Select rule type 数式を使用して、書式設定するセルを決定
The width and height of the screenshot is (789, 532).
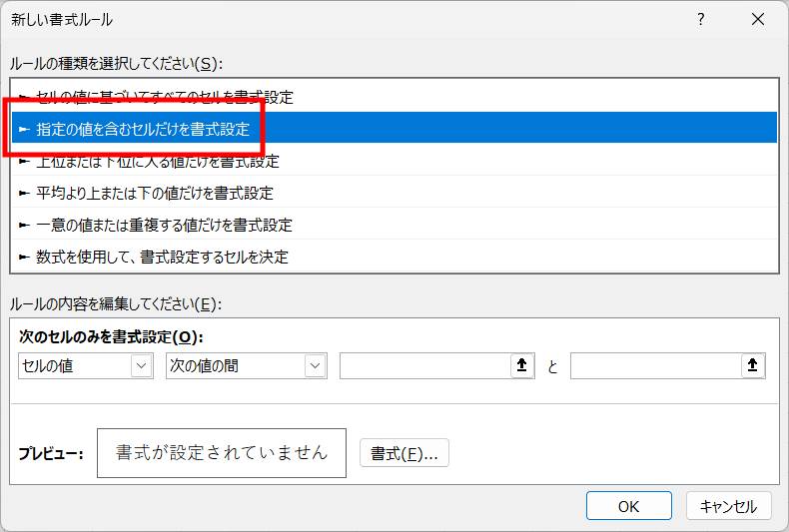394,257
